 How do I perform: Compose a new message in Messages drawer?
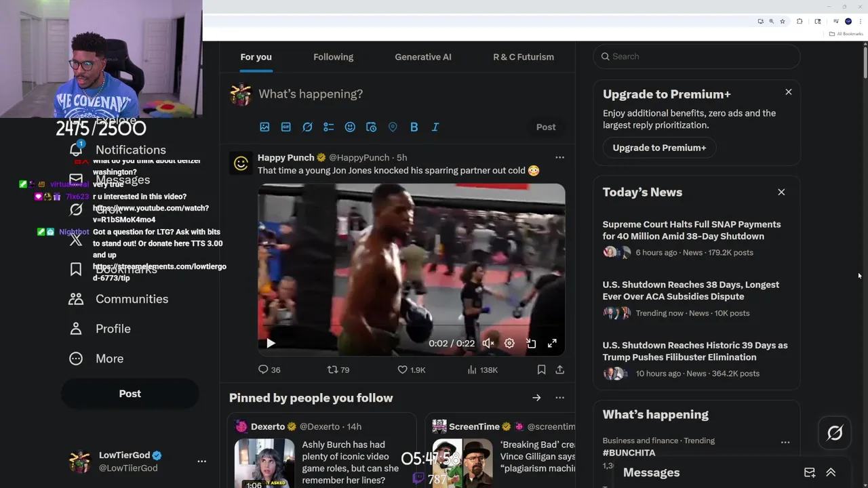click(x=809, y=472)
